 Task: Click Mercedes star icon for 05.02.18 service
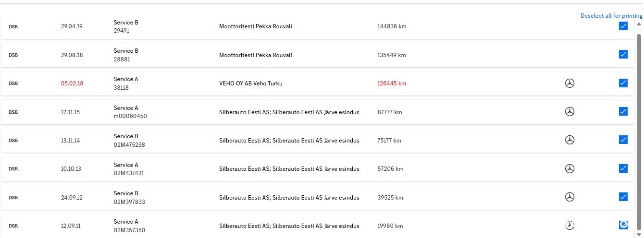[x=570, y=83]
